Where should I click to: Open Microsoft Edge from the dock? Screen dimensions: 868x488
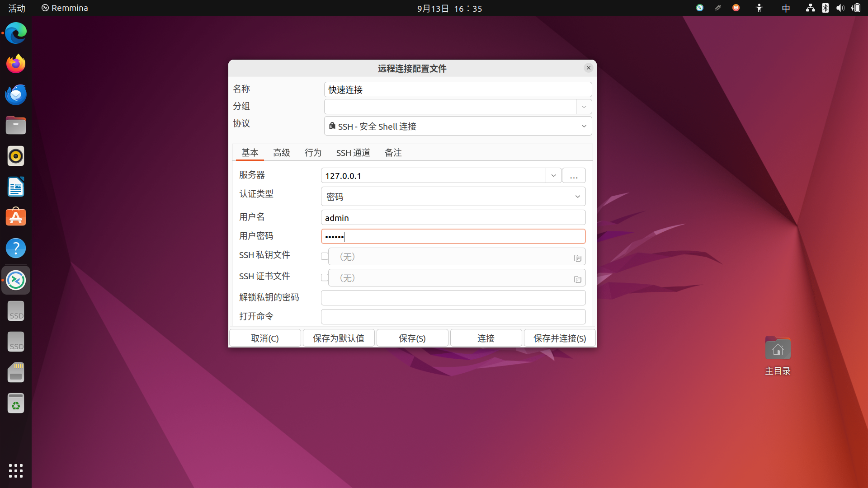(x=16, y=33)
